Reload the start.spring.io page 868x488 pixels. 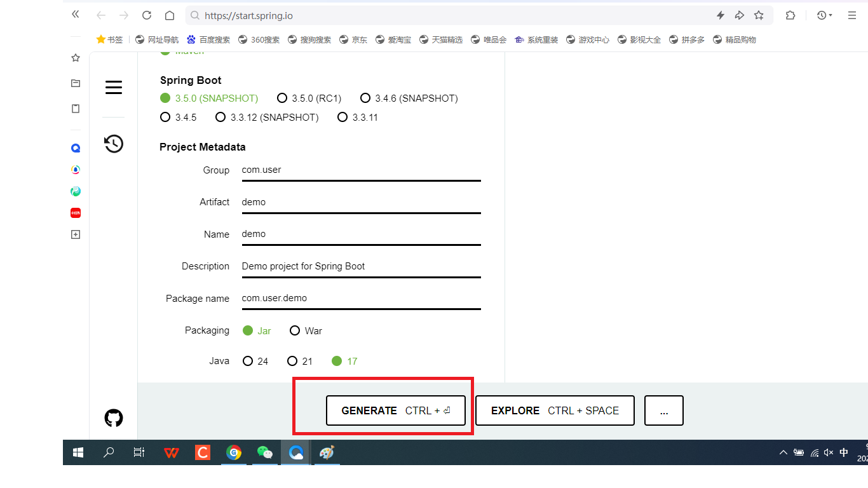point(147,15)
